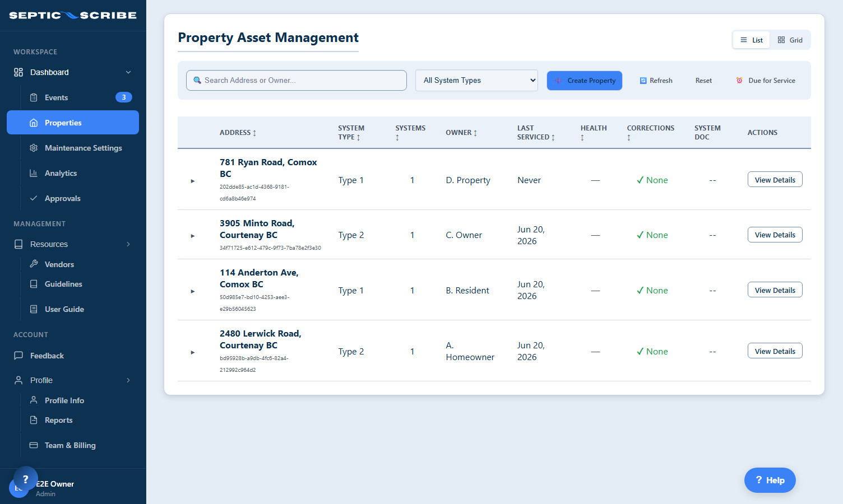Image resolution: width=843 pixels, height=504 pixels.
Task: Click the User Guide document icon
Action: [x=34, y=309]
